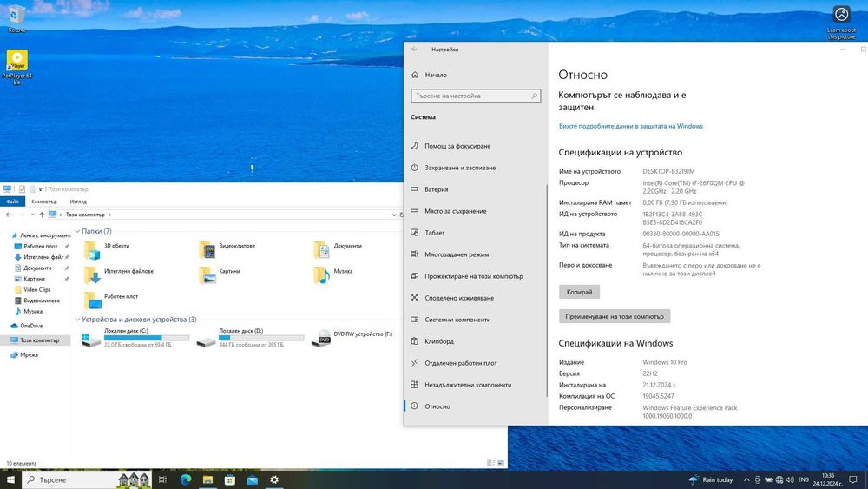Open the Mail app from taskbar

click(252, 479)
